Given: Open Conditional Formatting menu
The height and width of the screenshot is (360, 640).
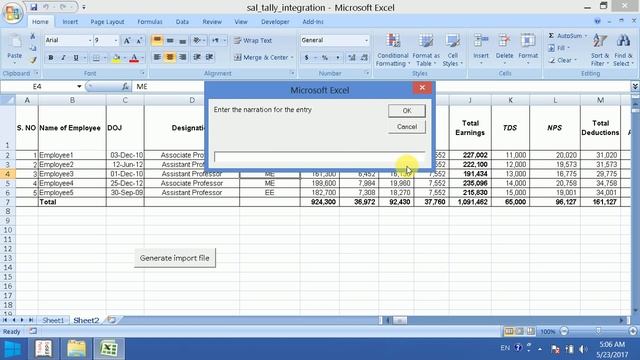Looking at the screenshot, I should (x=393, y=51).
